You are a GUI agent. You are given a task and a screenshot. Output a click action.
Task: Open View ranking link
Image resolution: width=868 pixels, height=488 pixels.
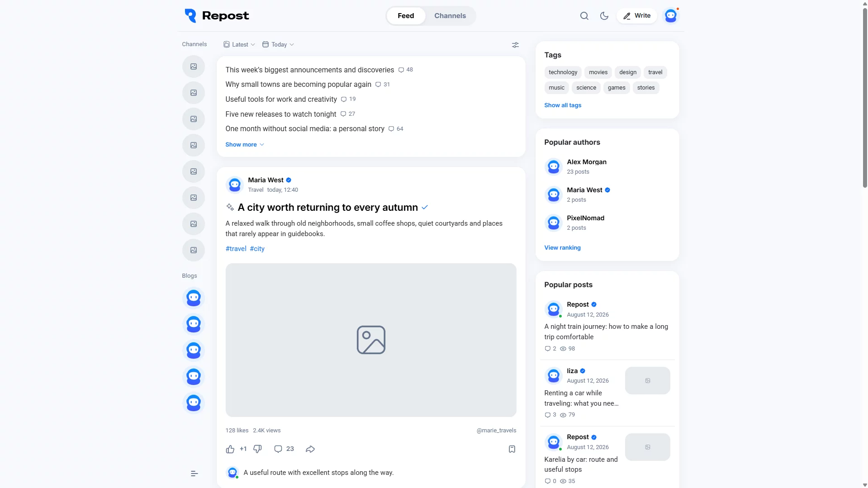(x=562, y=248)
